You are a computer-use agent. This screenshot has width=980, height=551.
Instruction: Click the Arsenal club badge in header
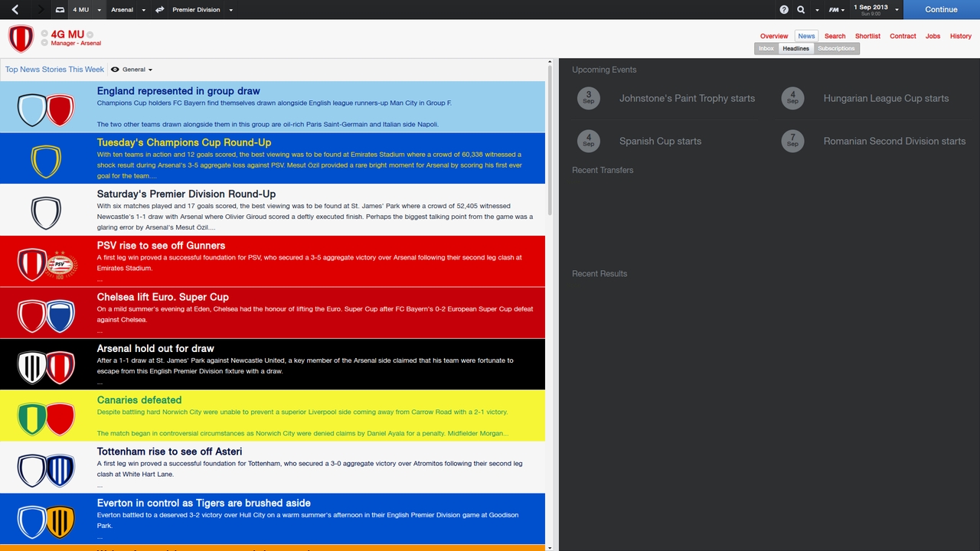(x=21, y=38)
